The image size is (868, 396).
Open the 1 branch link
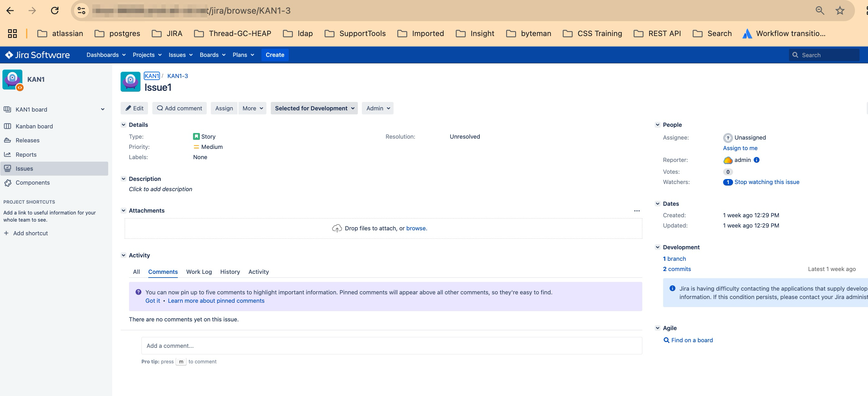point(674,259)
